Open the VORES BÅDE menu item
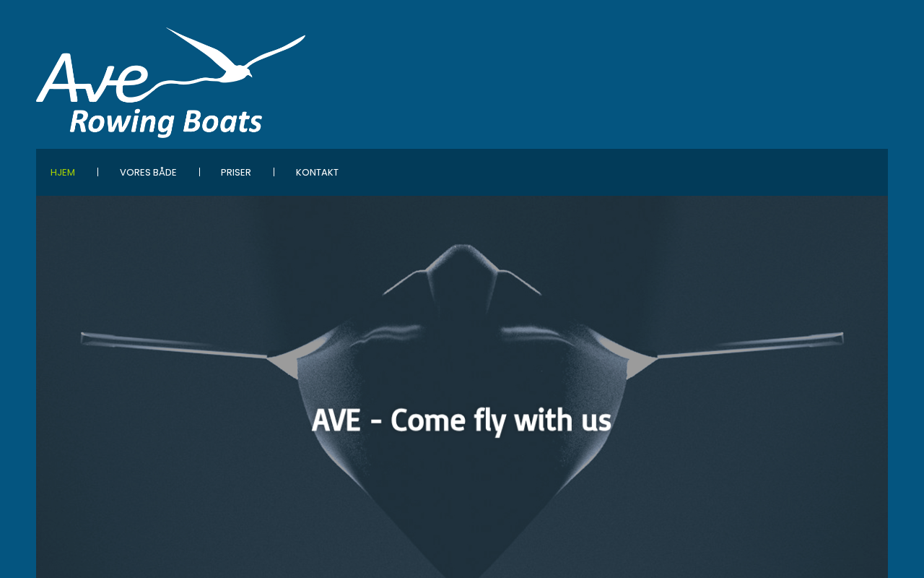The width and height of the screenshot is (924, 578). tap(148, 172)
